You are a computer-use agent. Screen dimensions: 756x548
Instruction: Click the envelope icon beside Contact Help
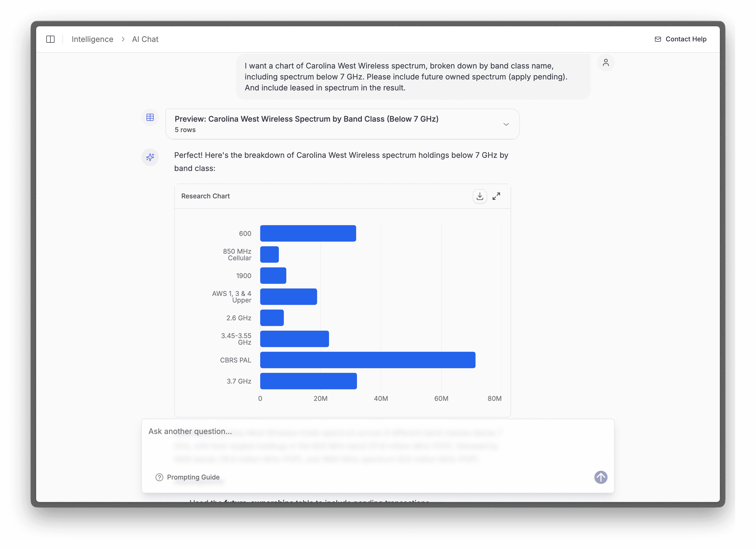658,39
